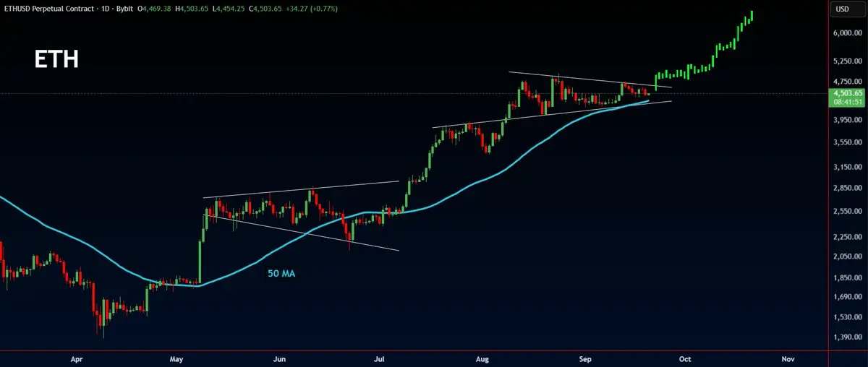Click the Apr label on time axis
The height and width of the screenshot is (367, 868).
pos(77,358)
